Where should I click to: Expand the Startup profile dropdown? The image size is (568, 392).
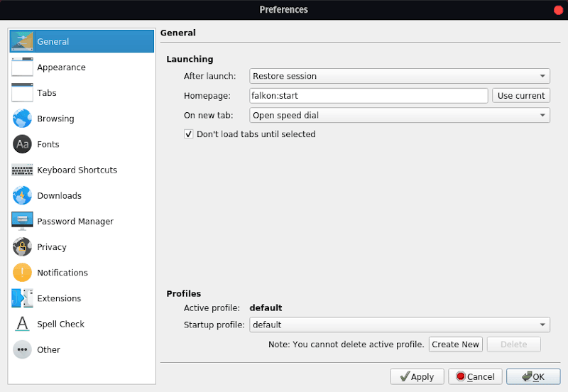[x=400, y=325]
